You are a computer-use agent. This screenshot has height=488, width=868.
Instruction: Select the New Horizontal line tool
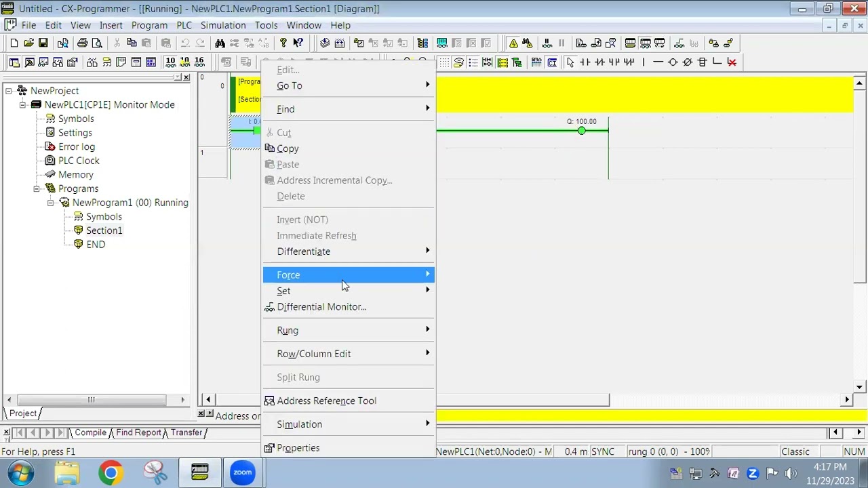click(658, 62)
